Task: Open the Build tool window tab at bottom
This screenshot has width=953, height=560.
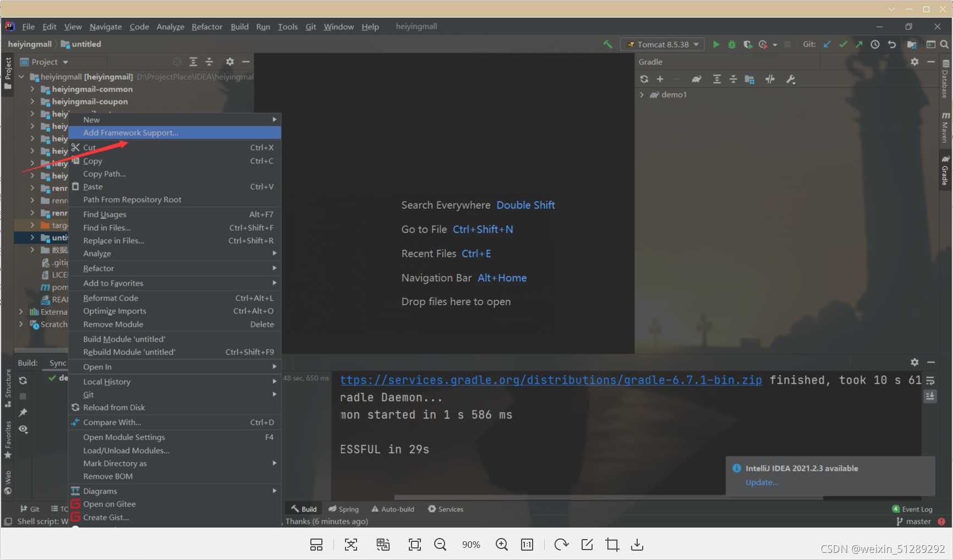Action: tap(304, 509)
